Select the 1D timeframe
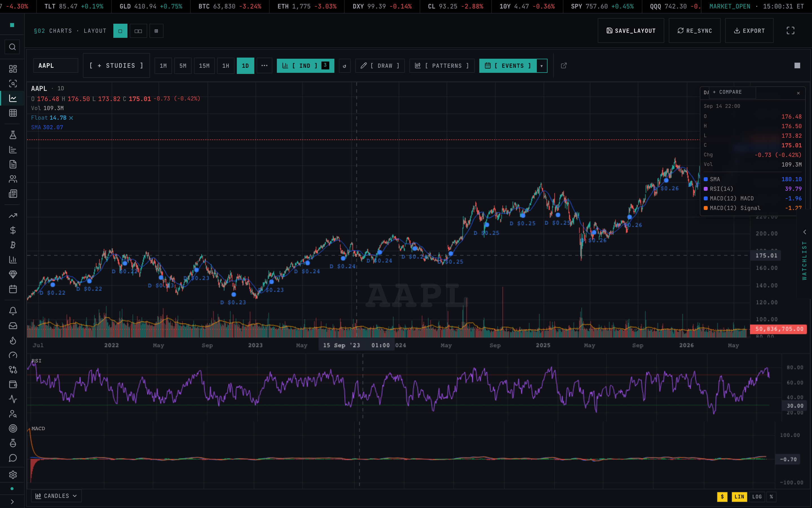Screen dimensions: 812x508 pos(246,66)
